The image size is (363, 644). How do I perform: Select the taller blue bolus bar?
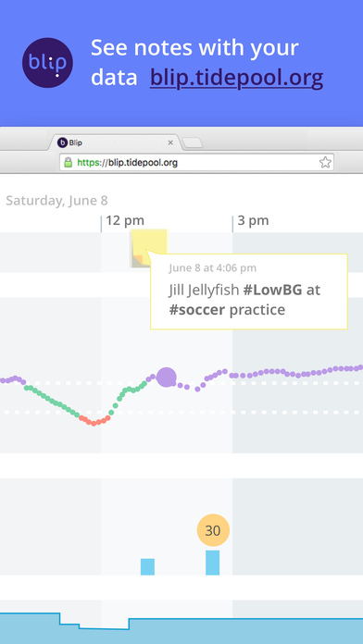[213, 563]
